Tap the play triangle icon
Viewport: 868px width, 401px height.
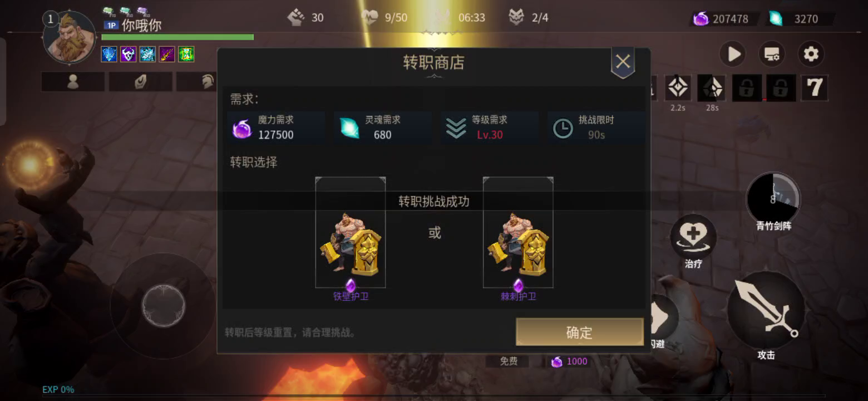[733, 54]
